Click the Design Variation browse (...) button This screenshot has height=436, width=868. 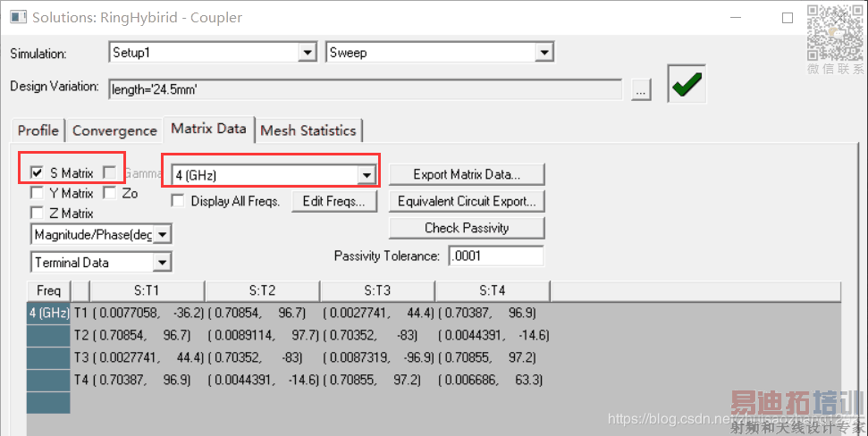(x=640, y=89)
